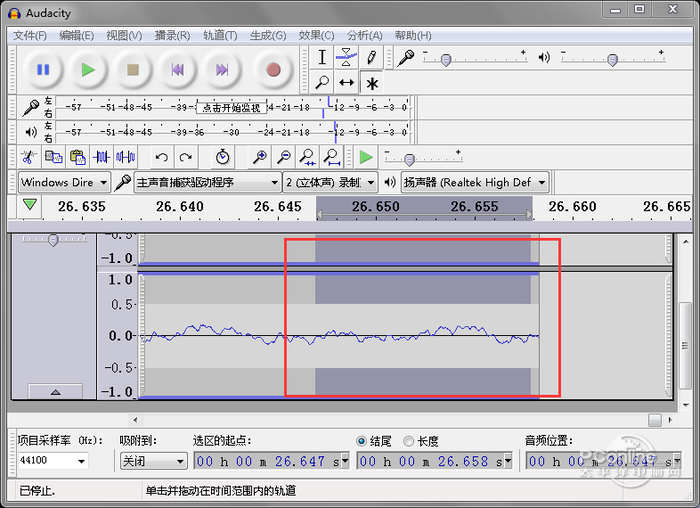Open the 扬声器 playback device dropdown
700x508 pixels.
(x=475, y=182)
